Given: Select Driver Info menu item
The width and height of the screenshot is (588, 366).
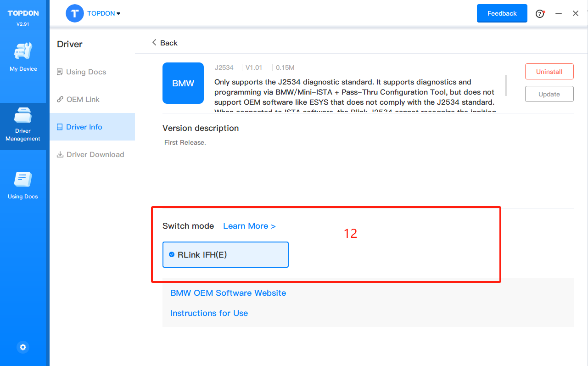Looking at the screenshot, I should point(92,127).
